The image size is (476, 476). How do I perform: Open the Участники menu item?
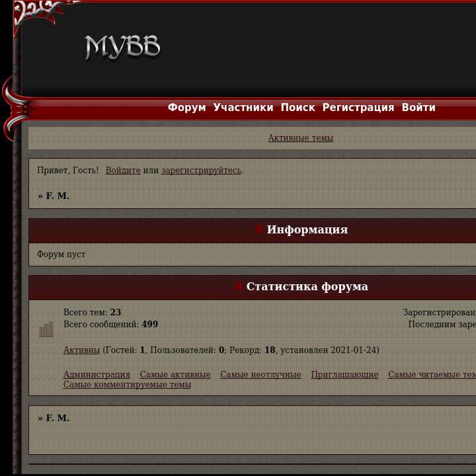[243, 108]
